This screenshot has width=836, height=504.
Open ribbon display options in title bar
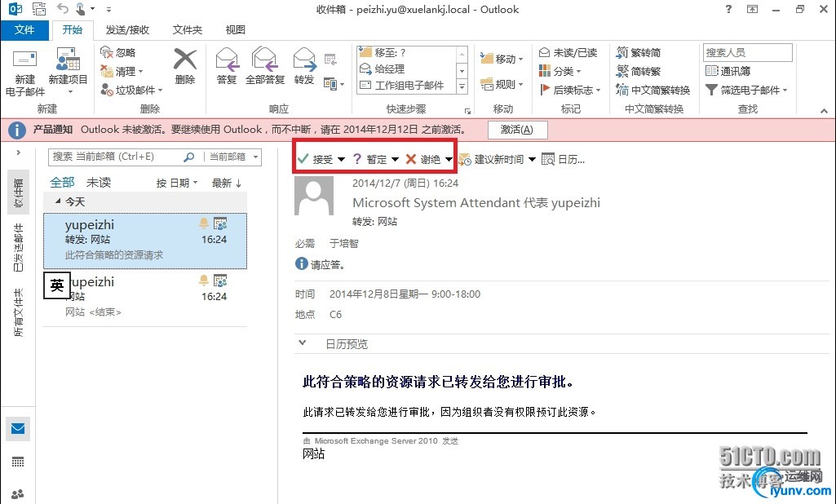coord(752,9)
